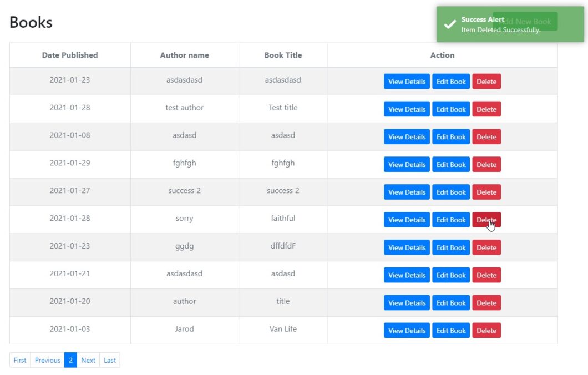Dismiss the 'Item Deleted Successfully' alert
Screen dimensions: 588x375
tap(509, 25)
